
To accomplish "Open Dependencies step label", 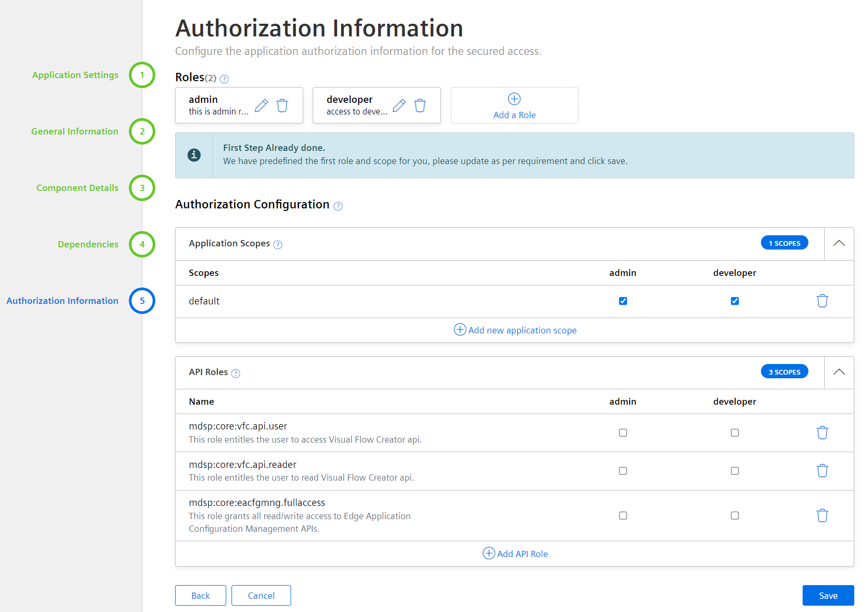I will pyautogui.click(x=88, y=244).
